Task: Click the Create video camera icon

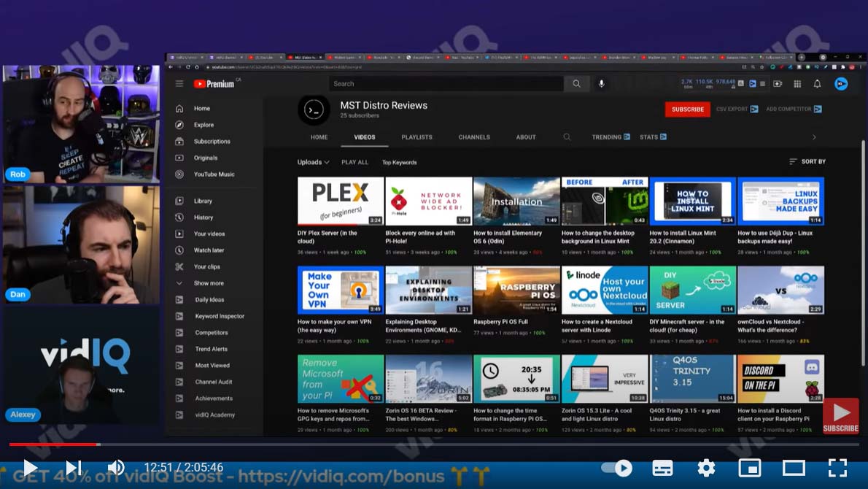Action: [x=778, y=84]
